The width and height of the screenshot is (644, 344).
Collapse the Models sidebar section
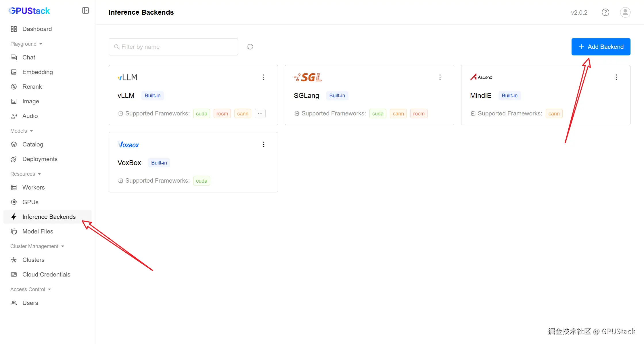pyautogui.click(x=22, y=131)
